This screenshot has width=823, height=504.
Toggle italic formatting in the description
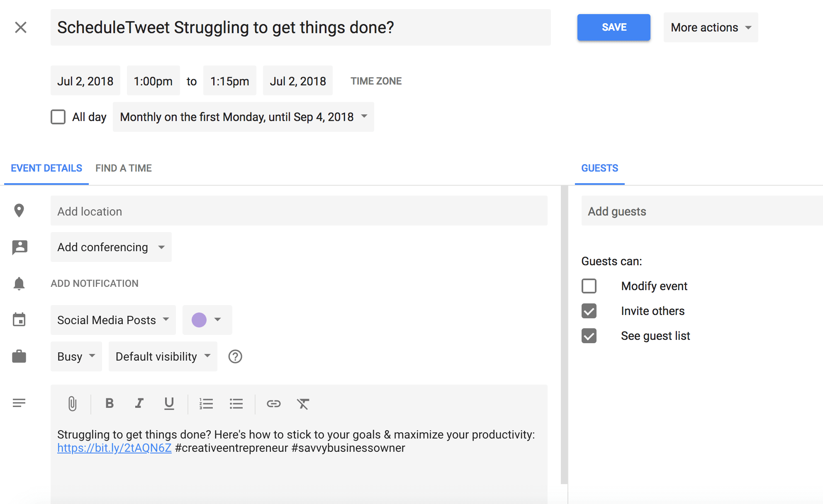pyautogui.click(x=139, y=403)
